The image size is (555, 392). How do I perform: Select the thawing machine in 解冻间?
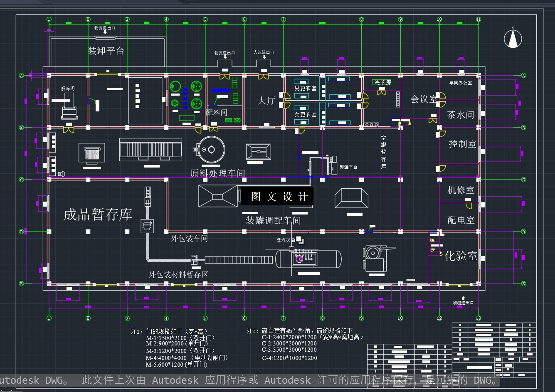(x=69, y=106)
